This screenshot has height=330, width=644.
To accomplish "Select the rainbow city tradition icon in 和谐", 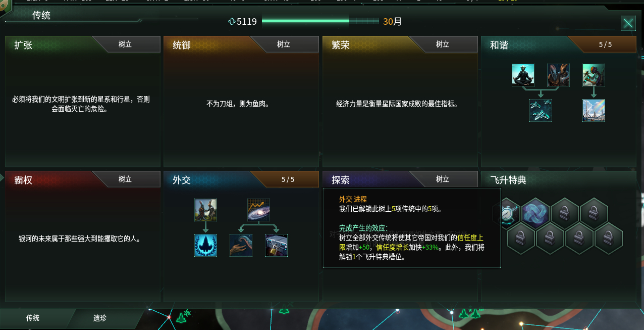I will click(x=594, y=110).
